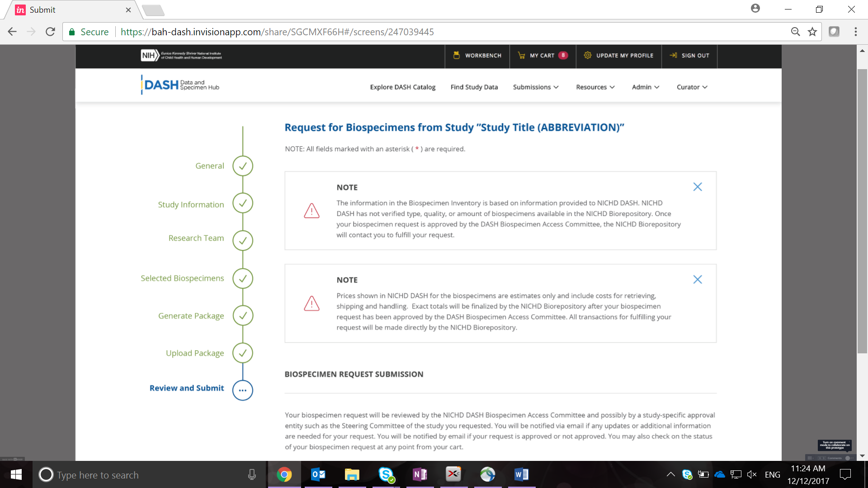Click the General step checkmark circle
Image resolution: width=868 pixels, height=488 pixels.
pyautogui.click(x=242, y=166)
